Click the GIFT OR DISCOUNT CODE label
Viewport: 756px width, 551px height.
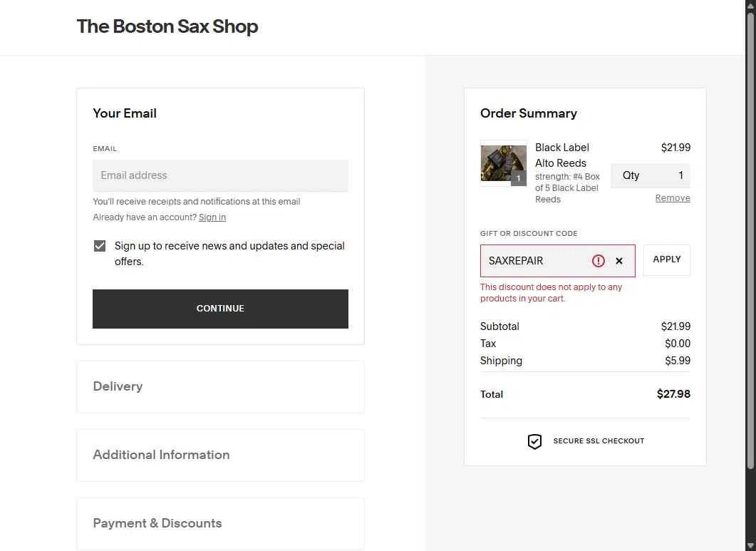[x=529, y=234]
